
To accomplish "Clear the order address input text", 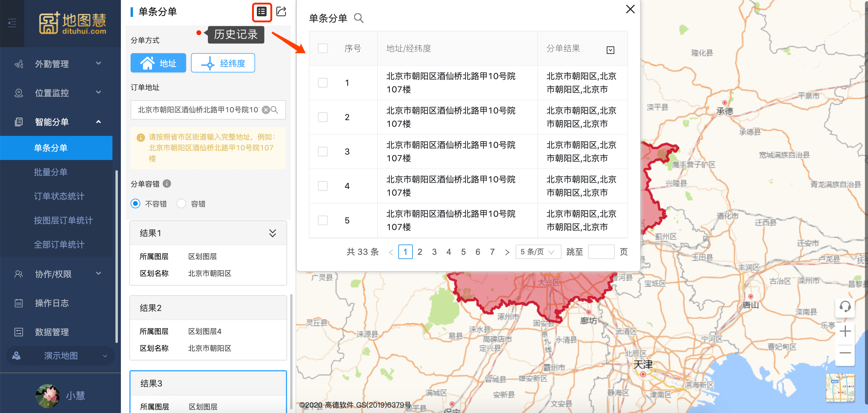I will [266, 110].
